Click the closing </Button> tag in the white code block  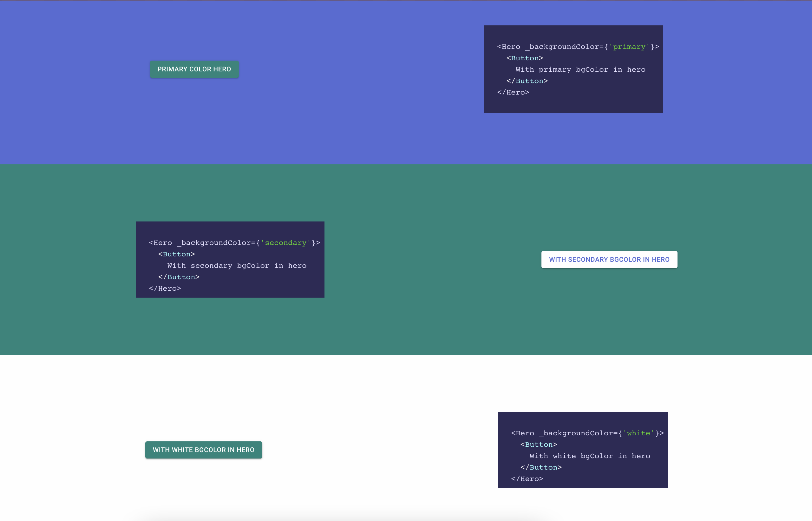pos(541,468)
